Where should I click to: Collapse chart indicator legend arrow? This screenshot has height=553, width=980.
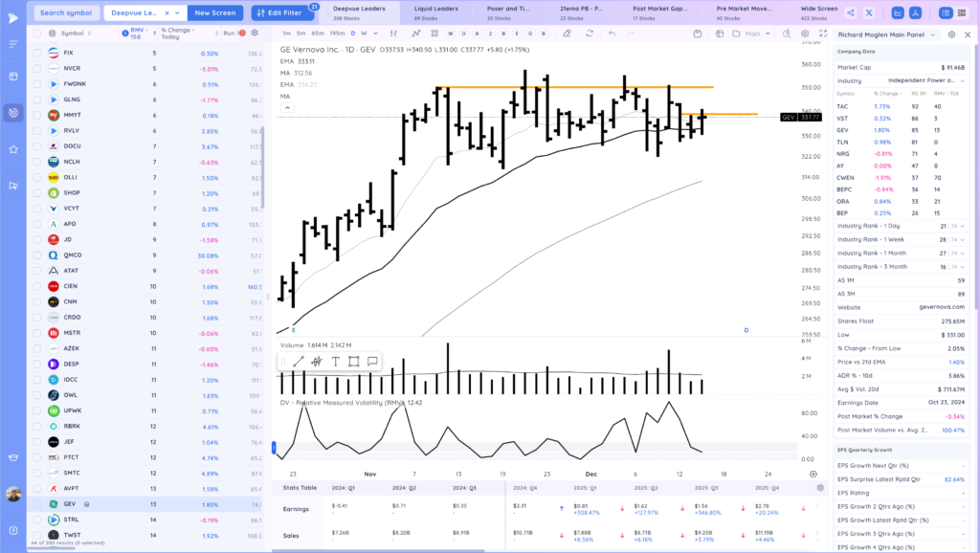tap(287, 107)
